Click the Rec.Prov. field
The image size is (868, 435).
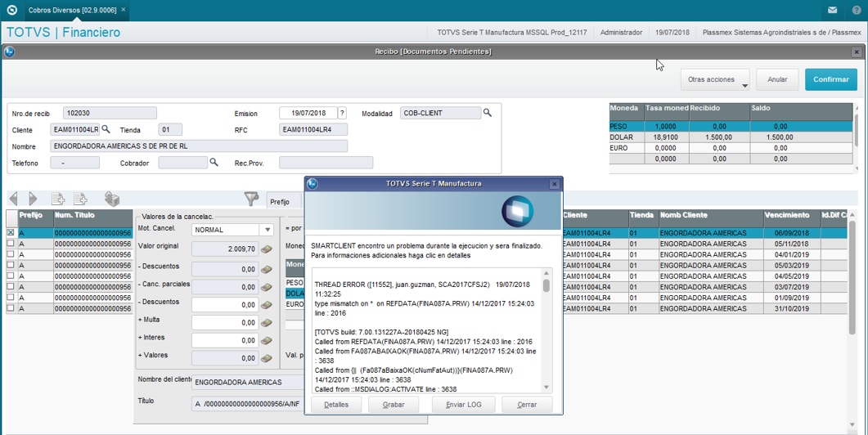click(x=326, y=163)
